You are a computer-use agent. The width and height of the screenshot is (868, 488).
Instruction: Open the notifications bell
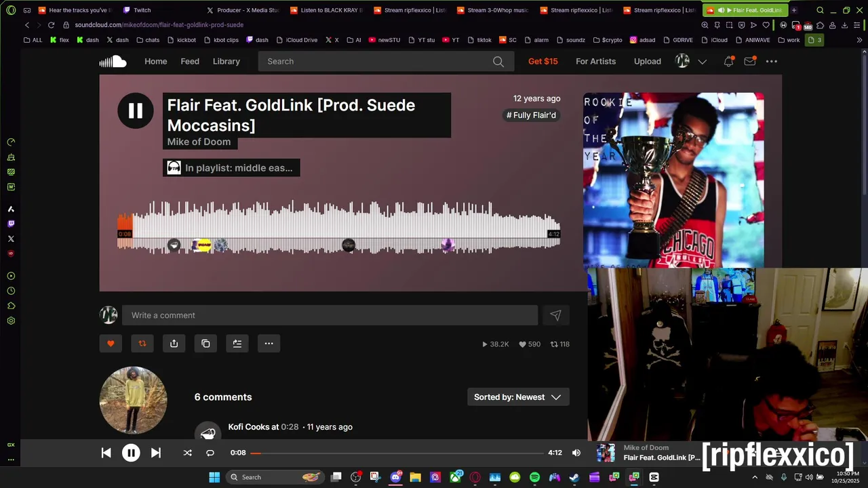tap(728, 61)
